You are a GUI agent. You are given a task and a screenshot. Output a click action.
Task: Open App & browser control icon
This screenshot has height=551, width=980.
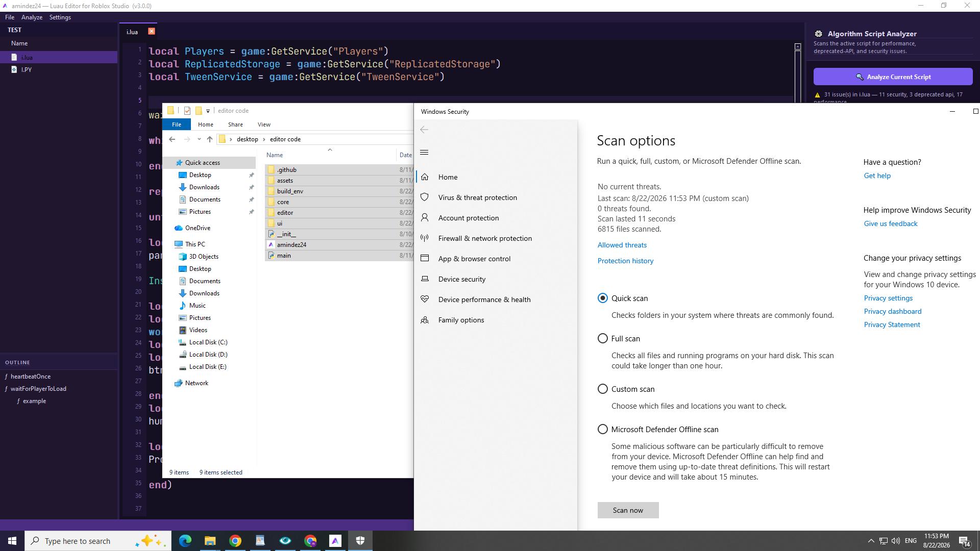coord(425,259)
